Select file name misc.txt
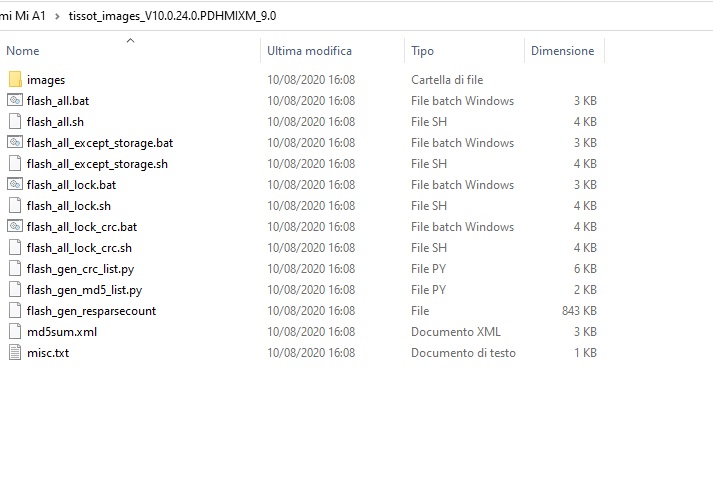This screenshot has width=713, height=483. (48, 352)
